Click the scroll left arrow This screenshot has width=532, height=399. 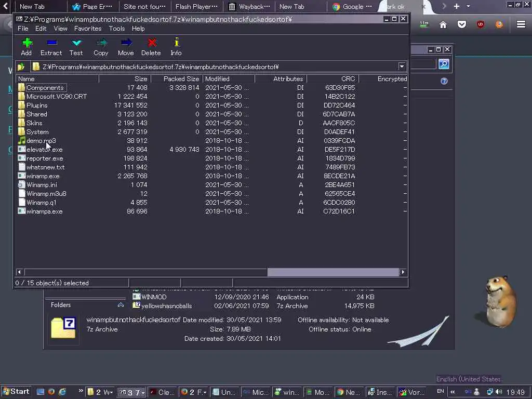pyautogui.click(x=19, y=272)
